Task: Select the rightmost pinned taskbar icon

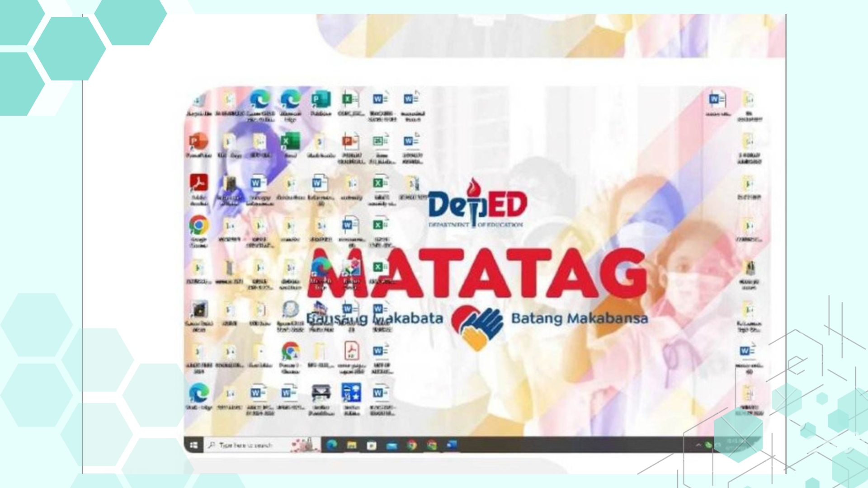Action: [452, 445]
